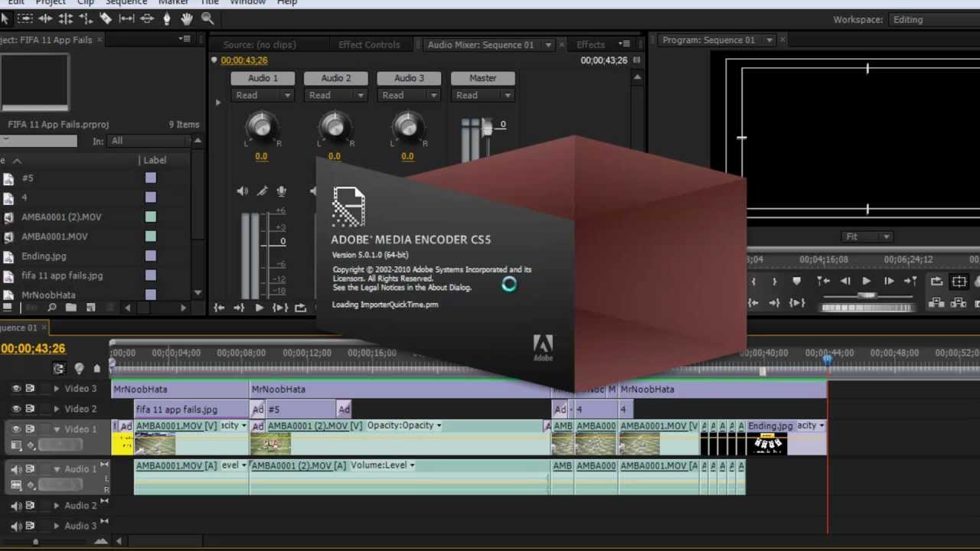Viewport: 980px width, 551px height.
Task: Play sequence in Program monitor
Action: click(867, 282)
